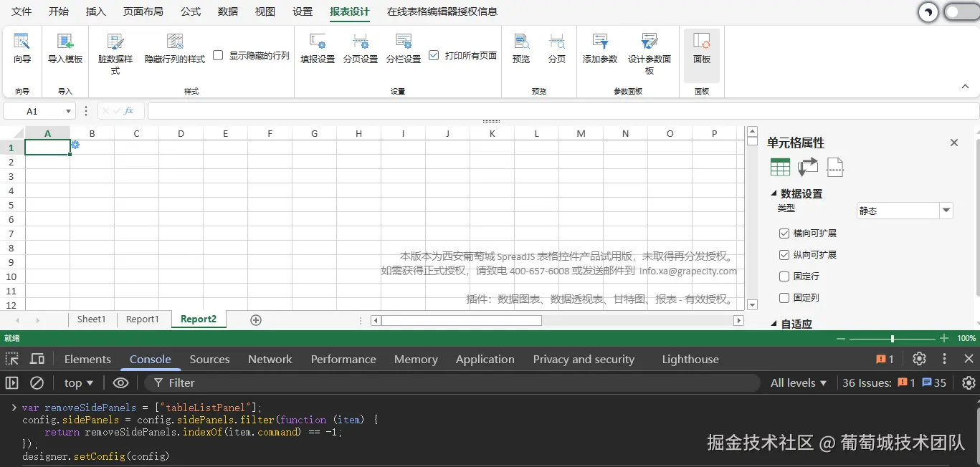Open the DevTools Elements tab
Image resolution: width=980 pixels, height=467 pixels.
click(87, 359)
